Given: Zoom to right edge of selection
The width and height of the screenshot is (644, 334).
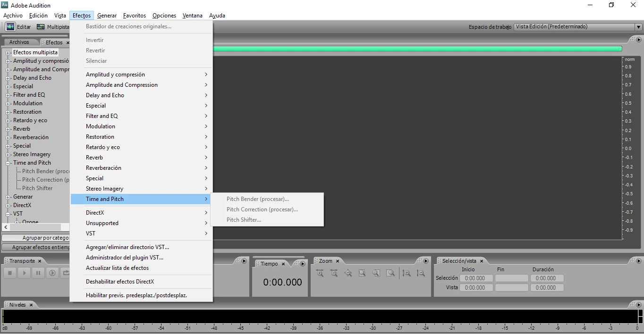Looking at the screenshot, I should (x=390, y=273).
